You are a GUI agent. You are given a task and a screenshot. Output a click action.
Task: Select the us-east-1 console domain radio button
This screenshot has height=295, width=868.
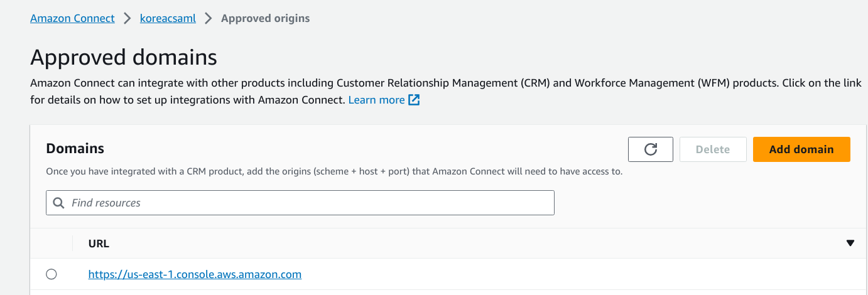[52, 274]
